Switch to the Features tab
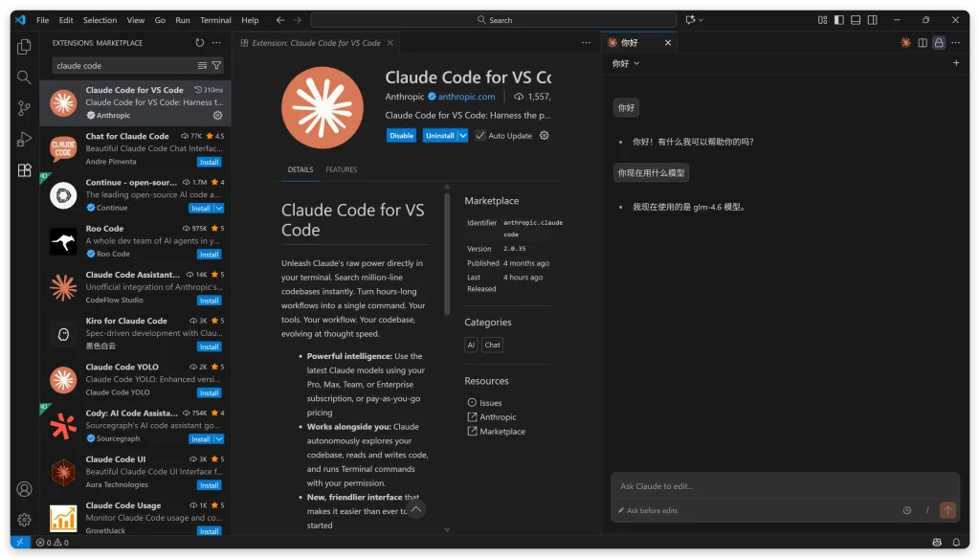The image size is (980, 559). pos(341,169)
